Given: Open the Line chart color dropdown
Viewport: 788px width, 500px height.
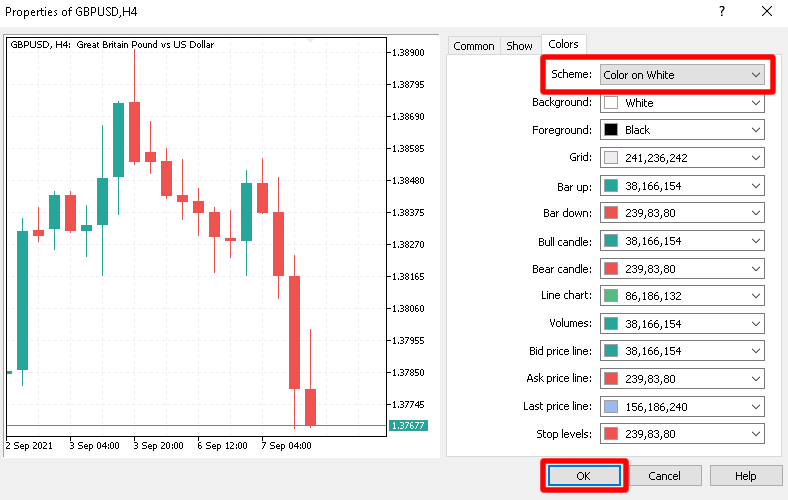Looking at the screenshot, I should pyautogui.click(x=682, y=295).
